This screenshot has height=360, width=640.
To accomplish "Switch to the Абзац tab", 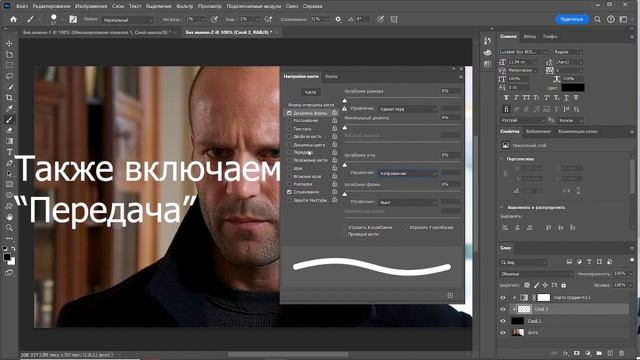I will [x=529, y=36].
